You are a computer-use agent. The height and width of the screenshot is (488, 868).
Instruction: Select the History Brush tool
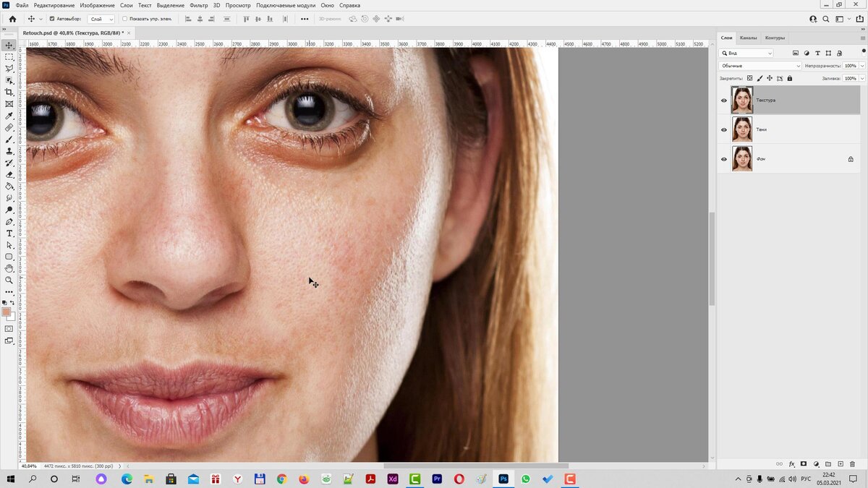click(9, 163)
